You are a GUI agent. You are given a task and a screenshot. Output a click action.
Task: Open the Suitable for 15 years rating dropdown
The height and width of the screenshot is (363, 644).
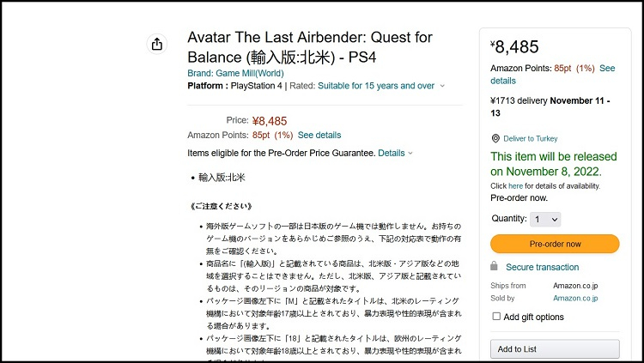pos(376,86)
